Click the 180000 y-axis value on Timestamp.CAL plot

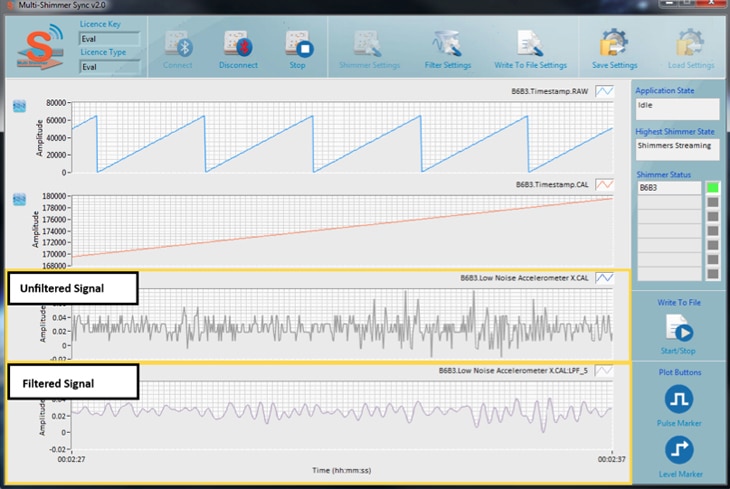coord(54,196)
